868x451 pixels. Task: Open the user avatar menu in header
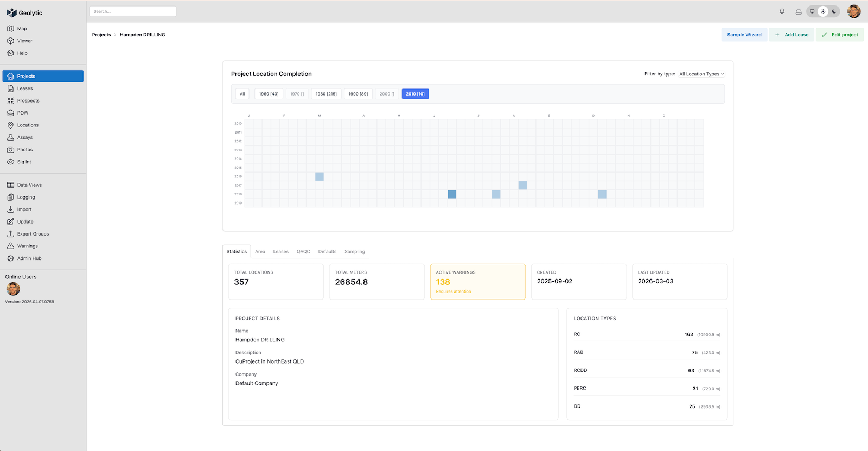pyautogui.click(x=854, y=11)
